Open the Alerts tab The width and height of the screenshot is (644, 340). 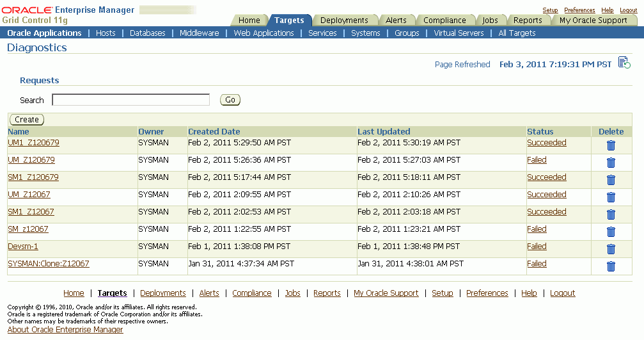396,20
